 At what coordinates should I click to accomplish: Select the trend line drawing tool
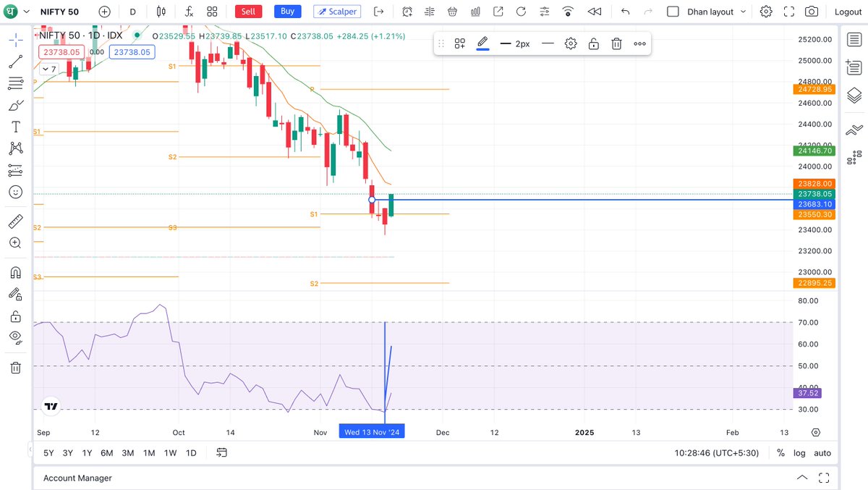coord(15,62)
